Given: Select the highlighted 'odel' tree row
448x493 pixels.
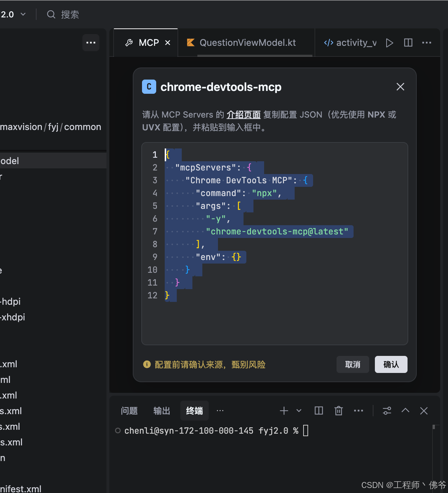Looking at the screenshot, I should click(53, 161).
